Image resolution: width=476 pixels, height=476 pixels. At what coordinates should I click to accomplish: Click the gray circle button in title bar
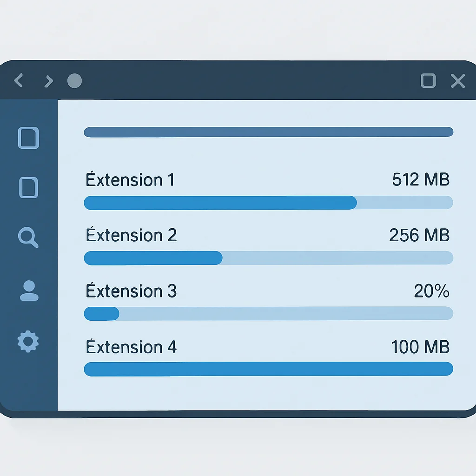pos(74,81)
